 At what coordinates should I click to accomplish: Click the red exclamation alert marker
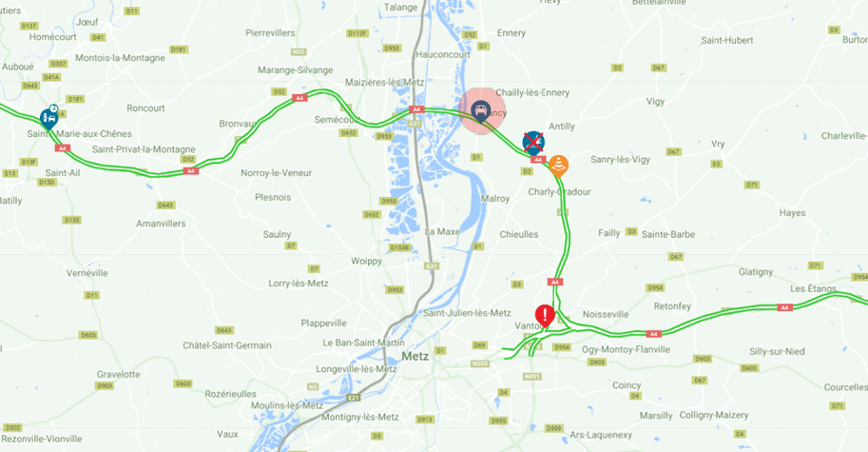pos(545,316)
